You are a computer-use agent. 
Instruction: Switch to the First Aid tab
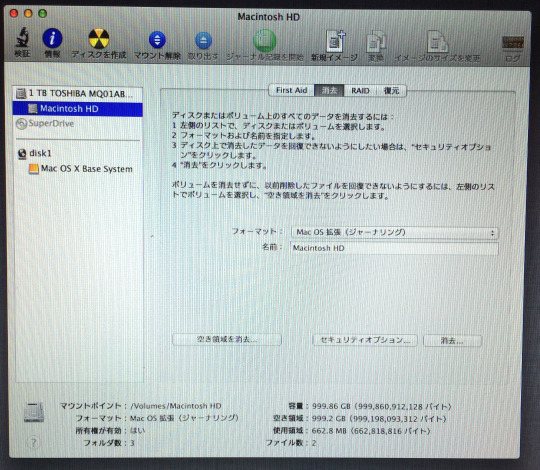coord(291,91)
